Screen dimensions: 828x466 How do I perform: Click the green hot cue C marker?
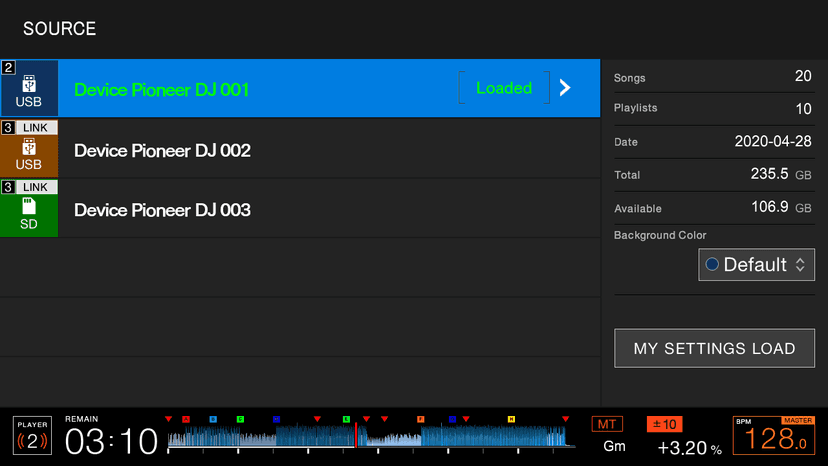(x=240, y=419)
